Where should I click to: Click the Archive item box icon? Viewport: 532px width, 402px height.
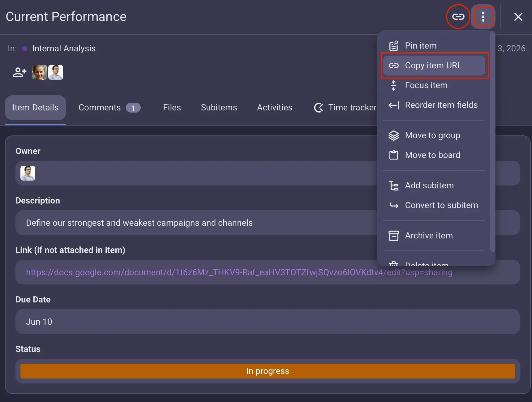tap(394, 236)
